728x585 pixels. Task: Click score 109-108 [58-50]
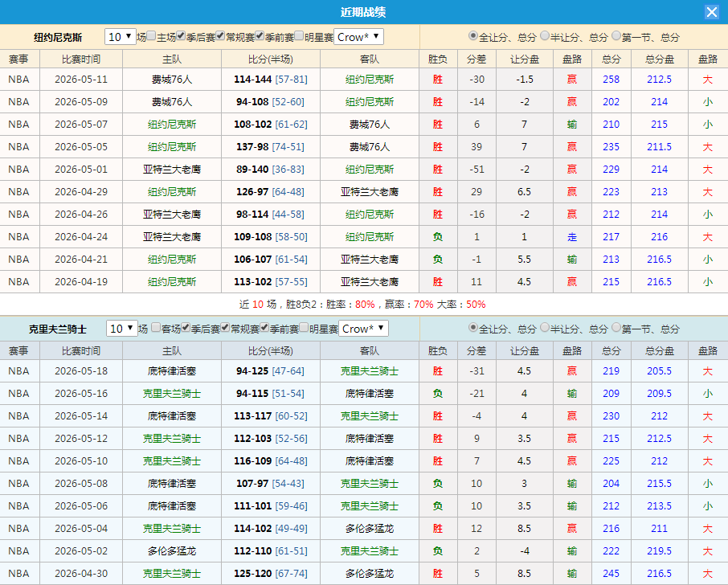[x=271, y=237]
